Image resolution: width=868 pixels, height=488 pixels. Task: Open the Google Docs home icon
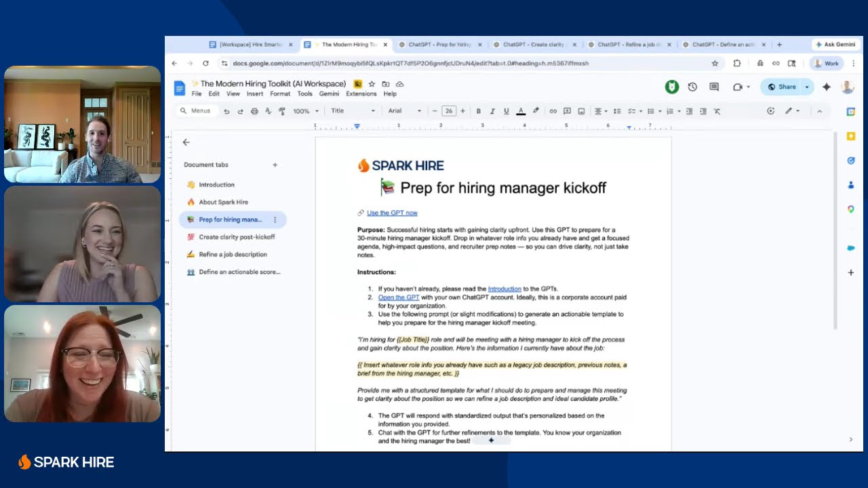[x=179, y=88]
